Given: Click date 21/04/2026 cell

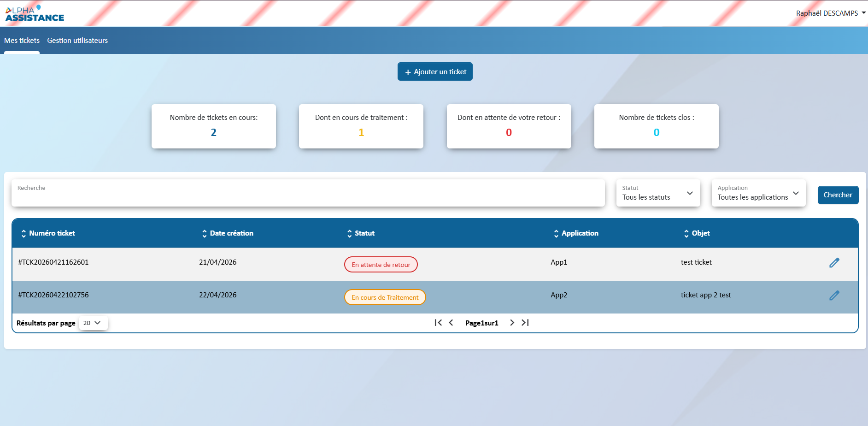Looking at the screenshot, I should coord(218,262).
